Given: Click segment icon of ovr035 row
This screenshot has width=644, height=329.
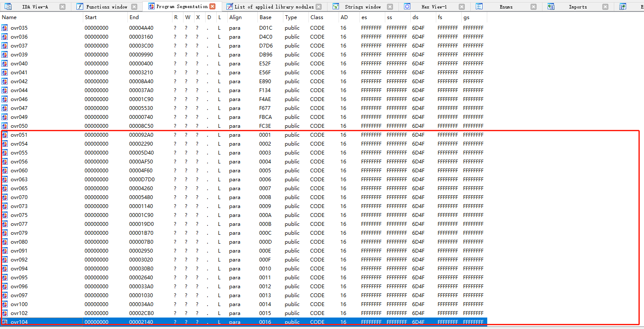Looking at the screenshot, I should [5, 28].
